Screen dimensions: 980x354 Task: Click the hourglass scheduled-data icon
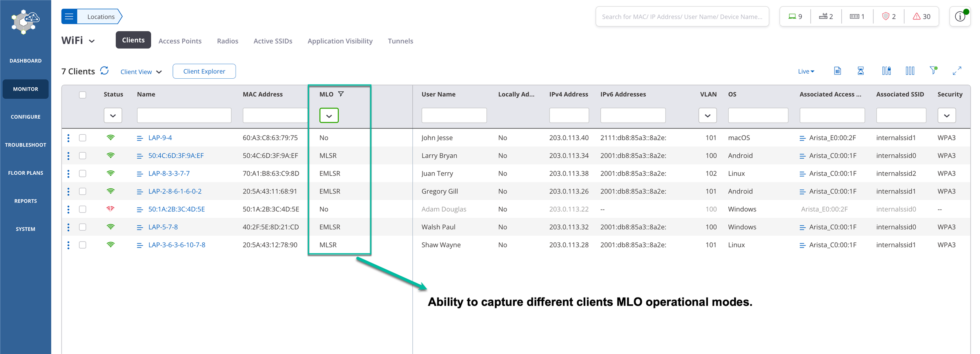[861, 71]
